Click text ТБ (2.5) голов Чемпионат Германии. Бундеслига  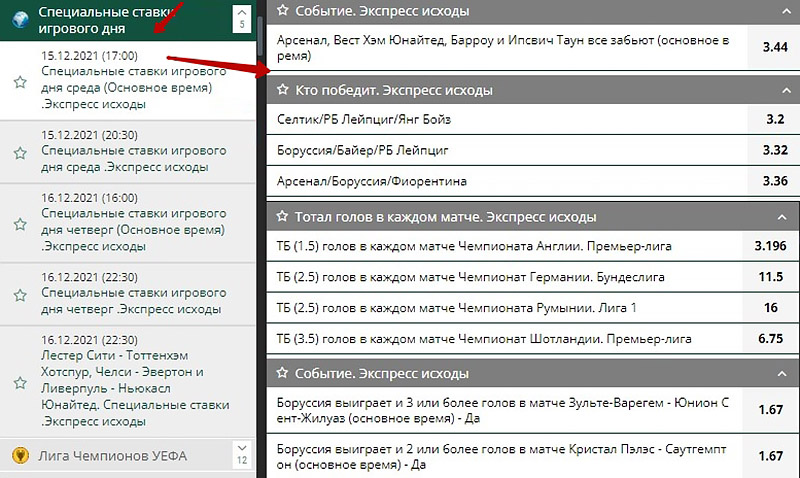[x=470, y=277]
